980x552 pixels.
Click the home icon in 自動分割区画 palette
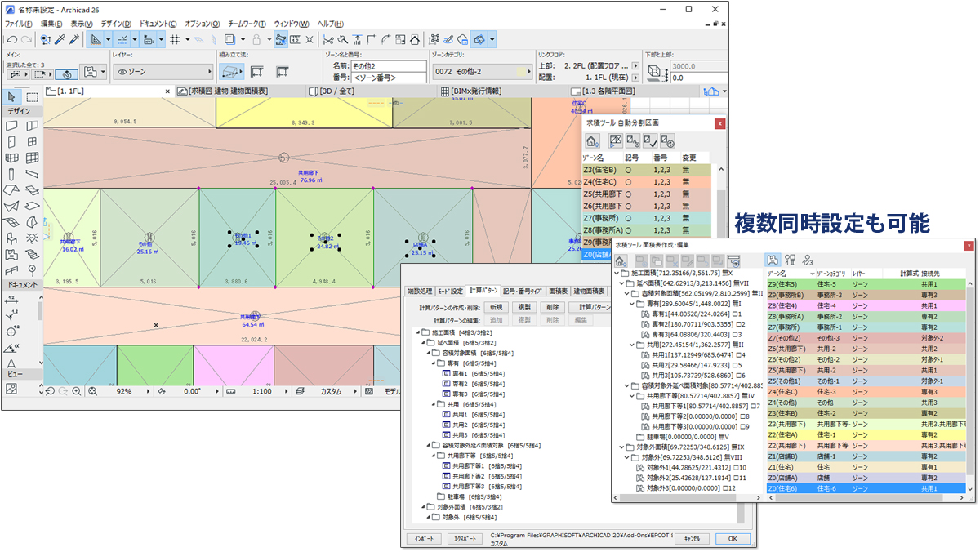click(x=594, y=140)
